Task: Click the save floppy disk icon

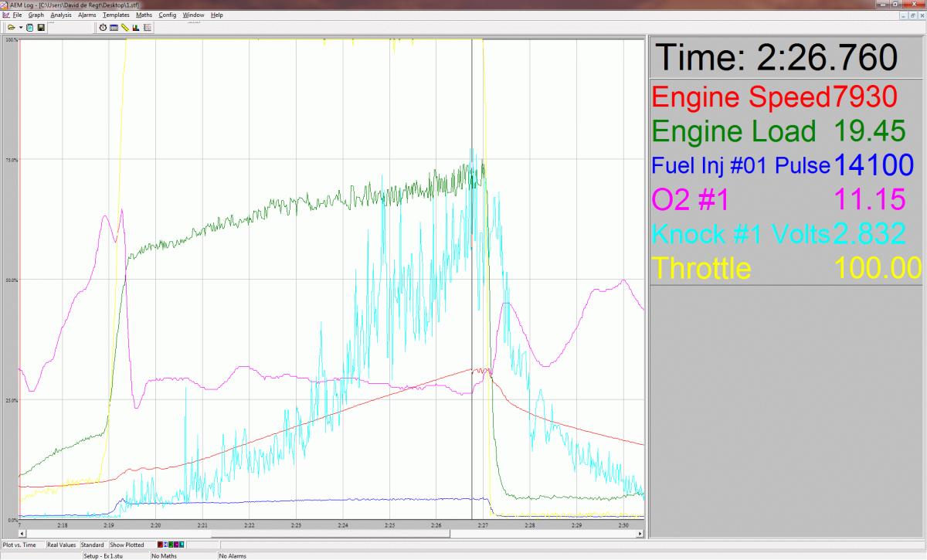Action: point(40,28)
